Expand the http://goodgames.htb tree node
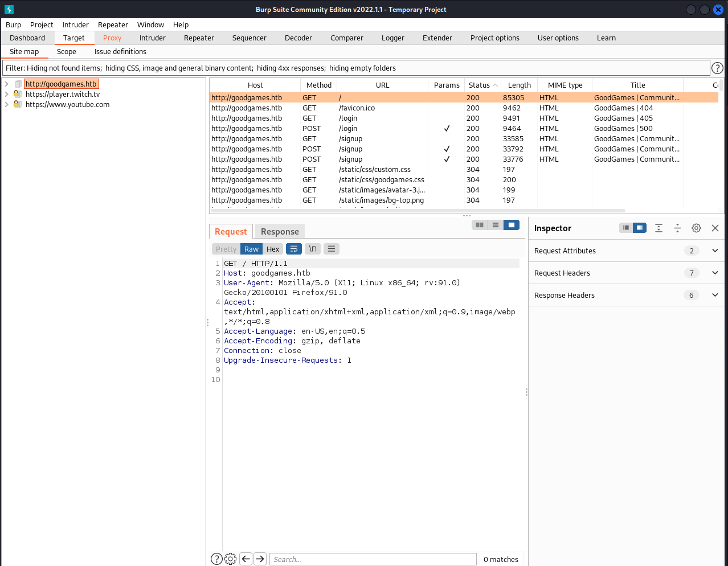This screenshot has width=728, height=566. click(x=7, y=84)
